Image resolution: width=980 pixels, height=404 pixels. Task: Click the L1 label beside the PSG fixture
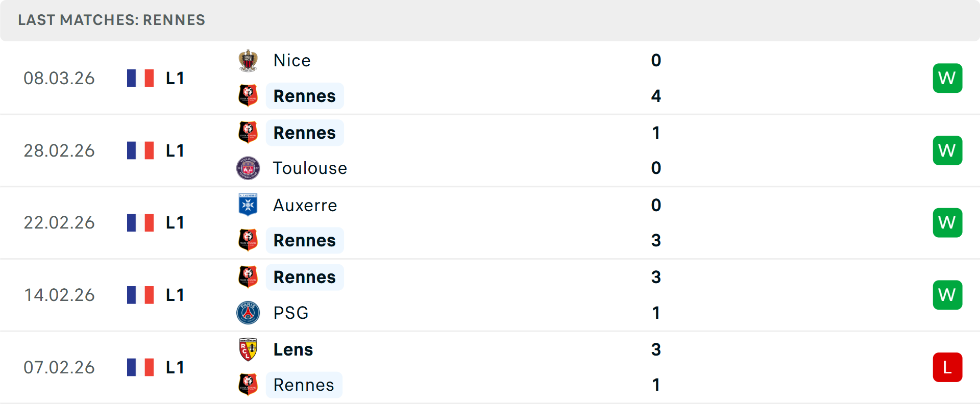175,295
